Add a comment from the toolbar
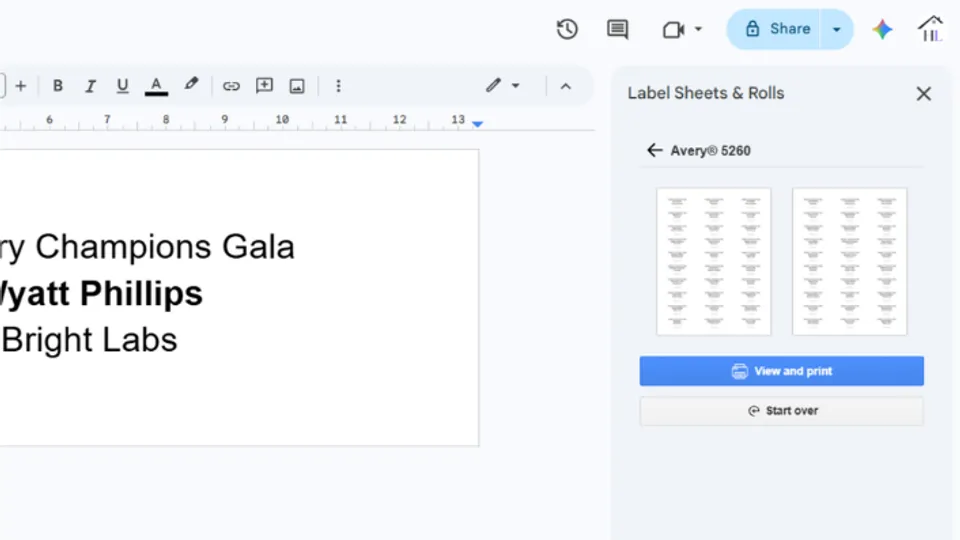This screenshot has width=960, height=540. click(264, 86)
